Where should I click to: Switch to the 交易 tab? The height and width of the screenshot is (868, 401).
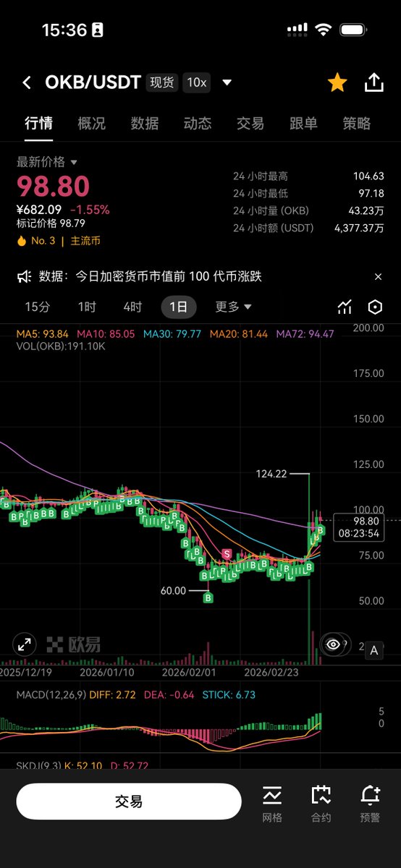pos(250,124)
